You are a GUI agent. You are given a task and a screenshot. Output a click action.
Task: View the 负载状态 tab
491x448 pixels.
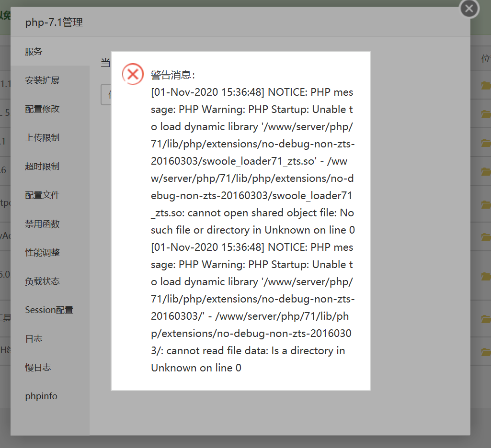click(50, 281)
